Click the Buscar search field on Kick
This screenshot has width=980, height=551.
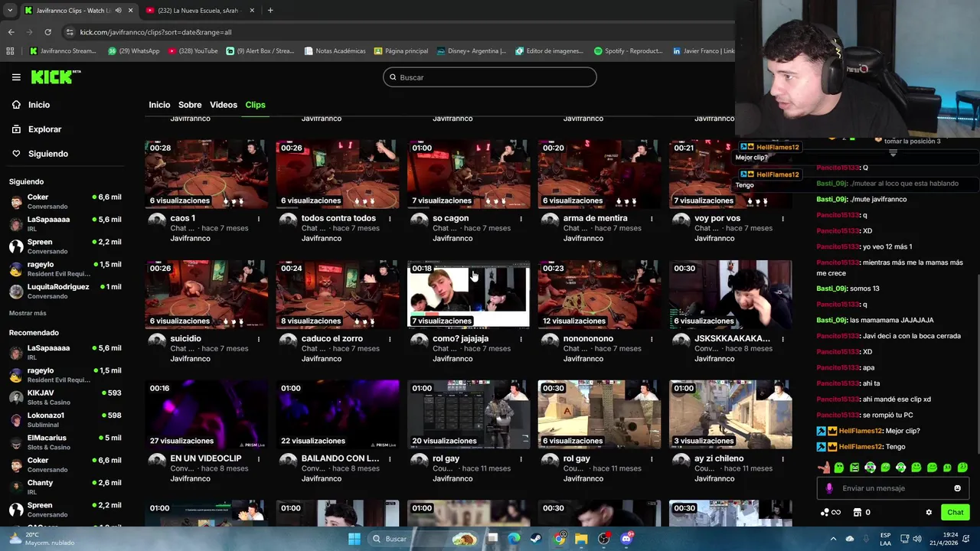tap(489, 77)
